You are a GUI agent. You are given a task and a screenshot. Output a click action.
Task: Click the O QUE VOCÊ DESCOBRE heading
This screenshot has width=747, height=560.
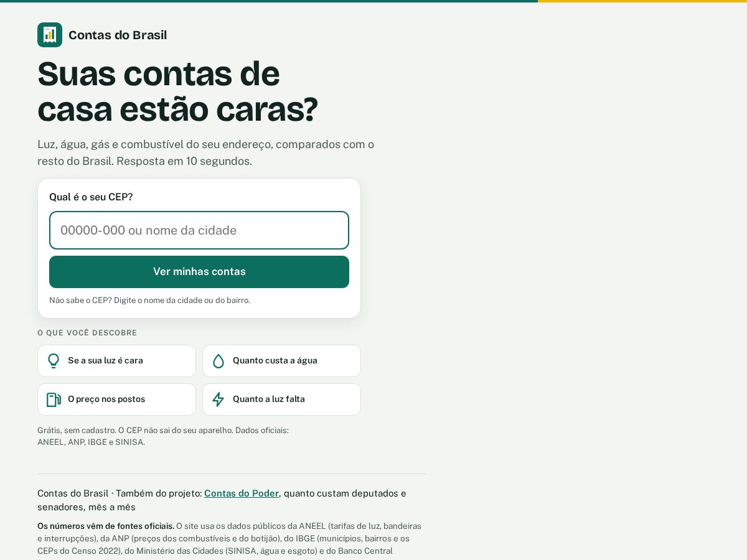click(x=87, y=333)
